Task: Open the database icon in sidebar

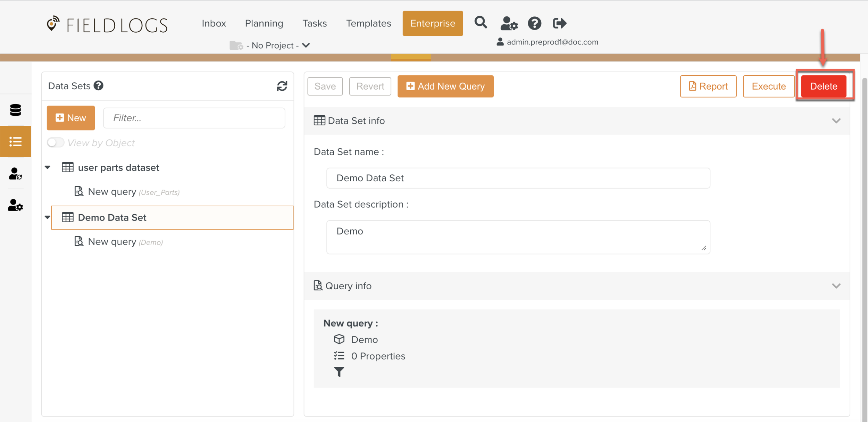Action: (15, 110)
